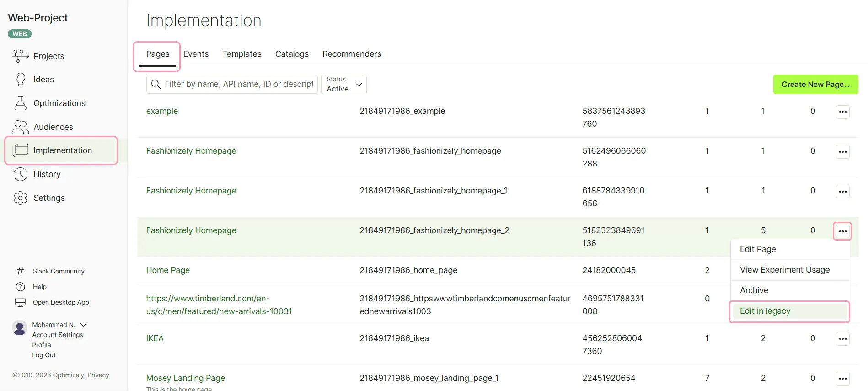Viewport: 868px width, 391px height.
Task: Open actions menu for Mosey Landing Page
Action: pos(842,379)
